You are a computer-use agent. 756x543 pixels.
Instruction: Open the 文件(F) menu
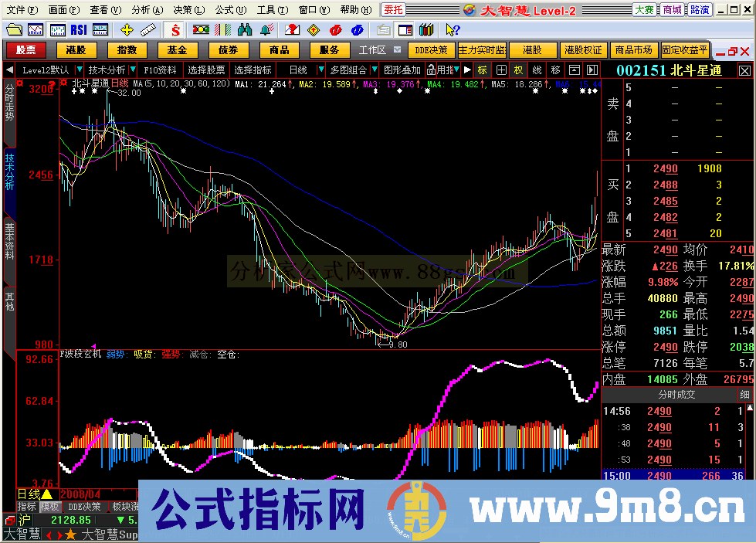point(22,9)
